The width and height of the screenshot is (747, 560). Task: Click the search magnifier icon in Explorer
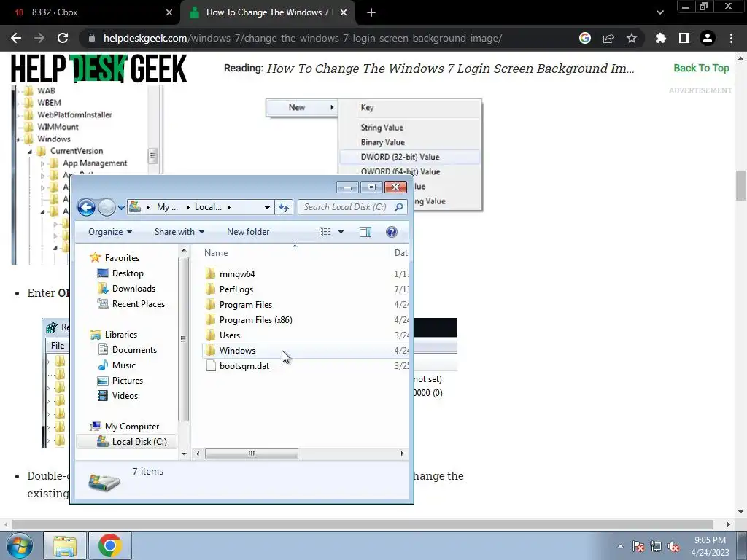click(x=399, y=207)
